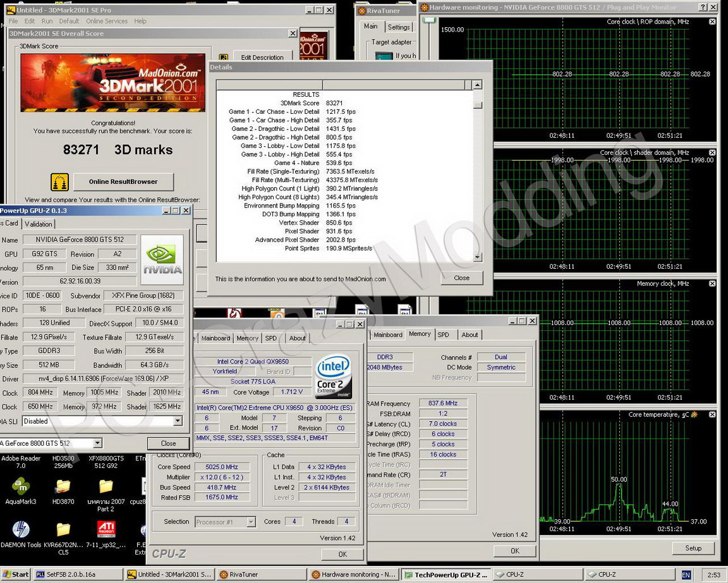
Task: Click the RivaTuner target adapter monitor icon
Action: (x=384, y=56)
